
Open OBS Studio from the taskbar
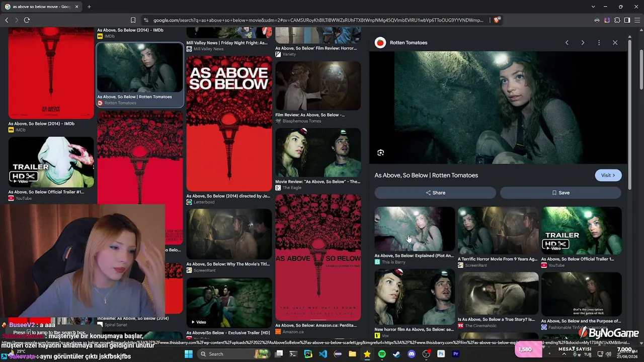point(426,354)
